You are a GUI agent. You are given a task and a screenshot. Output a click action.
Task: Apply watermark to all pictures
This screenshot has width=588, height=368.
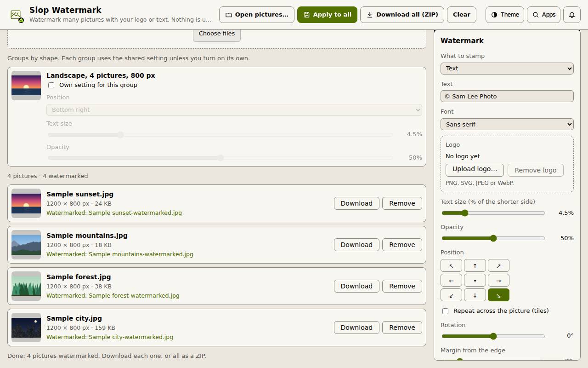pyautogui.click(x=327, y=15)
